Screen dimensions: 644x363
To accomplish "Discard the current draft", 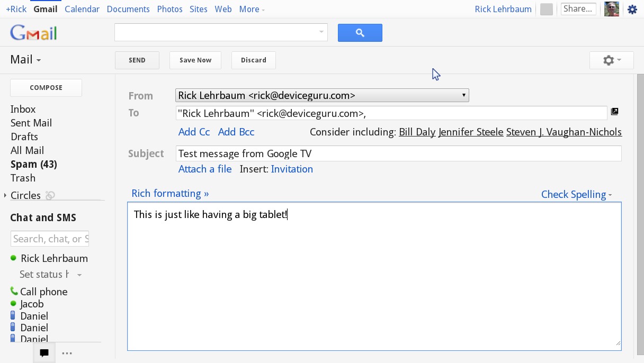I will point(254,60).
